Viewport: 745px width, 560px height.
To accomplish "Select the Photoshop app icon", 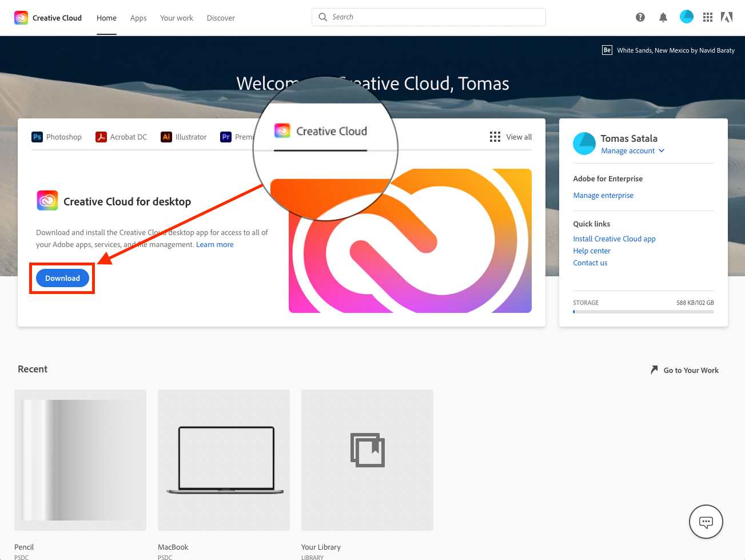I will point(37,137).
